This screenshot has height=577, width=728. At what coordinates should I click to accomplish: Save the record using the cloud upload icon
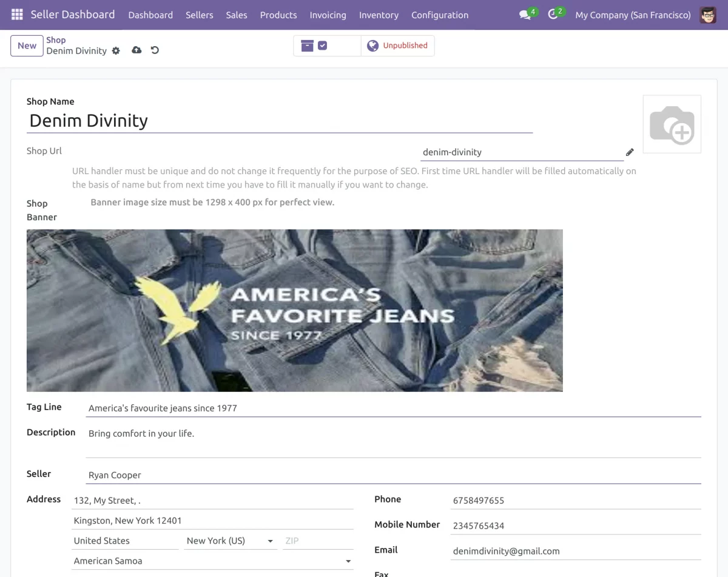click(136, 50)
